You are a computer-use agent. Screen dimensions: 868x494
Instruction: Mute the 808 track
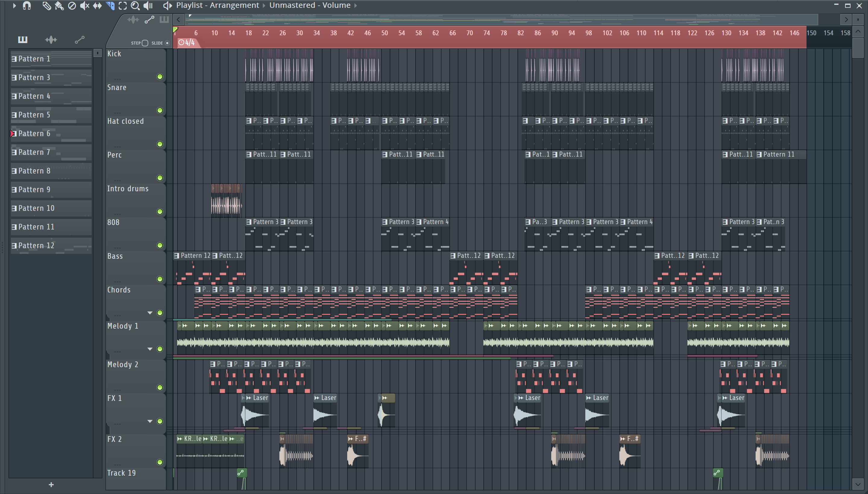[159, 245]
